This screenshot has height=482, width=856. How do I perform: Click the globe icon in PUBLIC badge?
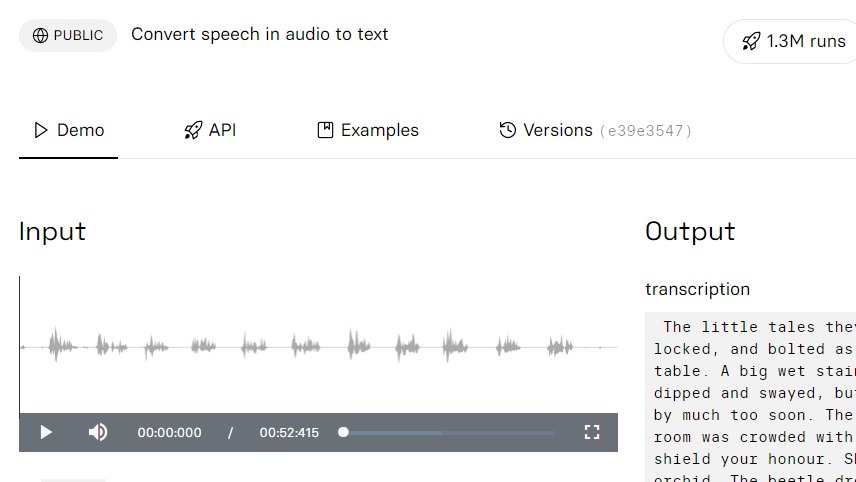[x=40, y=35]
